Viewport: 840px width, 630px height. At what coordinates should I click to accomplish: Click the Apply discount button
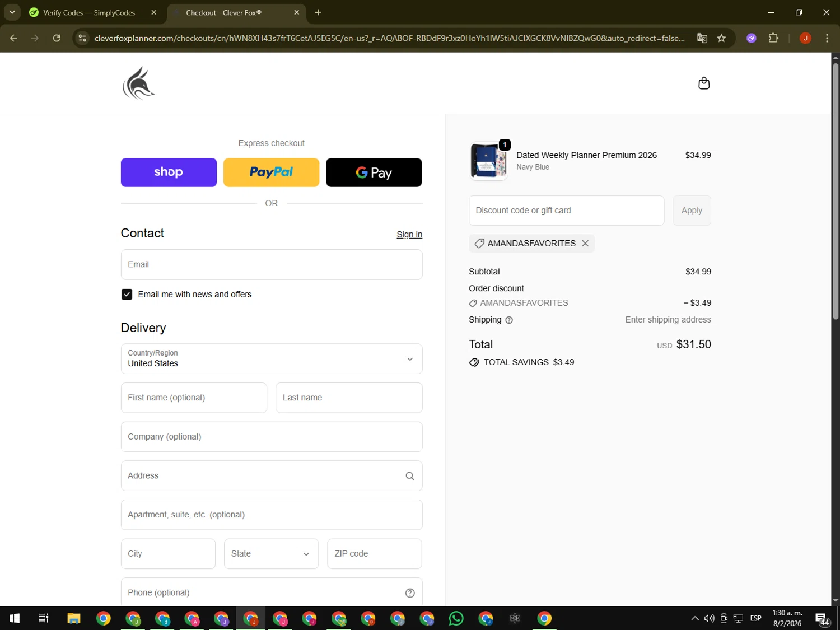(692, 211)
